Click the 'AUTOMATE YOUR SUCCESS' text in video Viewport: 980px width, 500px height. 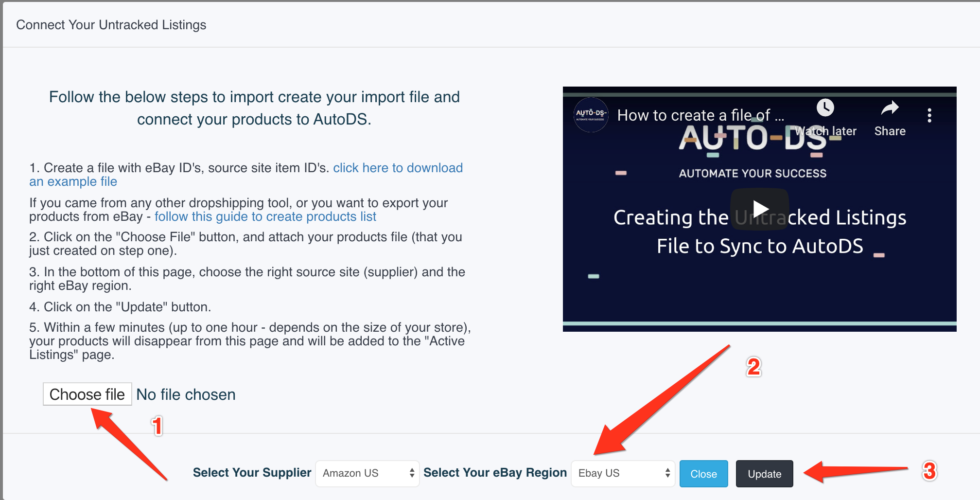coord(752,173)
